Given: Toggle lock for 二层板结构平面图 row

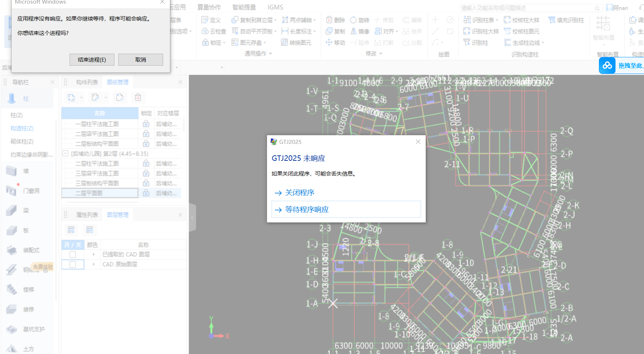Looking at the screenshot, I should tap(146, 144).
